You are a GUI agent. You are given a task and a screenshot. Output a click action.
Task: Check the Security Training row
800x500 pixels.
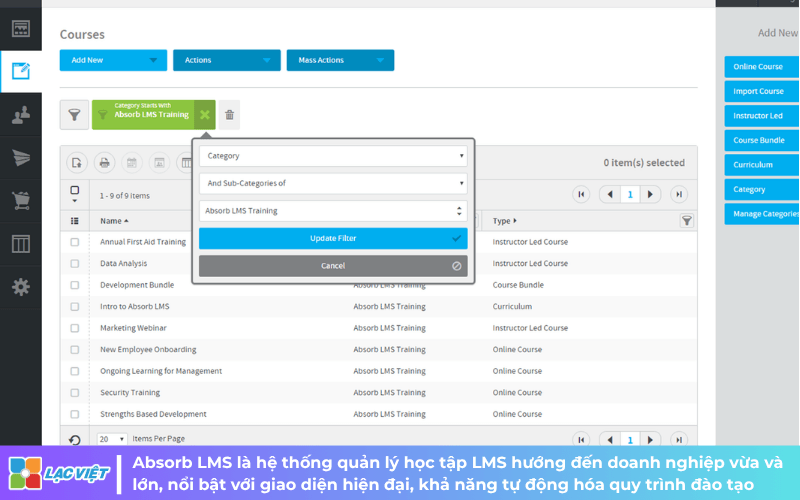point(74,392)
